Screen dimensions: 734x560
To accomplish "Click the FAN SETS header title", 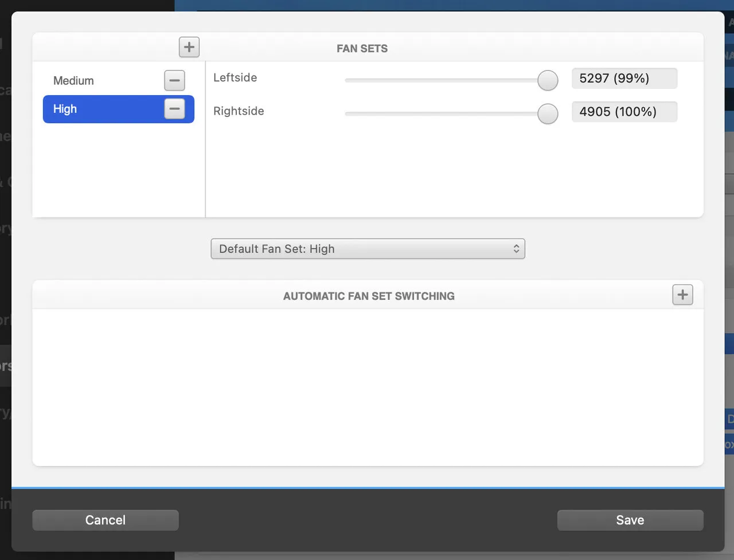I will pos(362,49).
